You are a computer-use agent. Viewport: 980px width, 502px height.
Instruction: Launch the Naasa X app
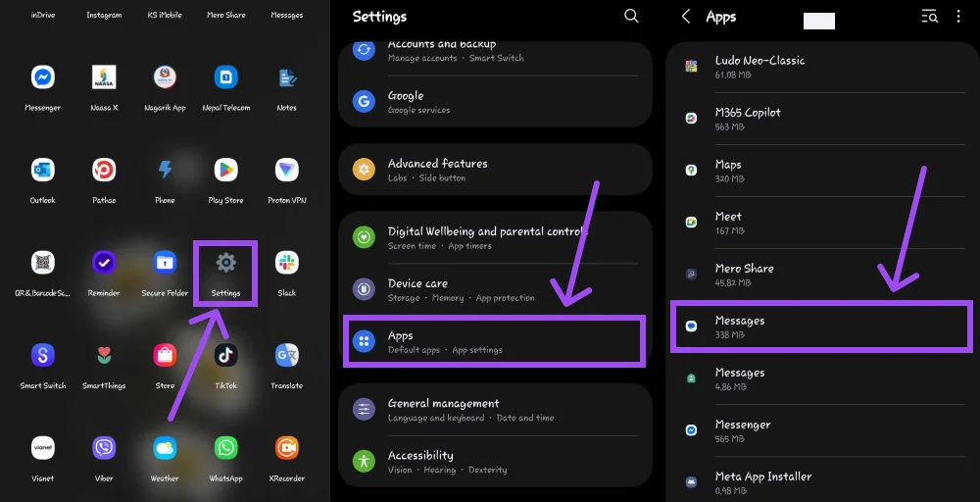pyautogui.click(x=104, y=77)
